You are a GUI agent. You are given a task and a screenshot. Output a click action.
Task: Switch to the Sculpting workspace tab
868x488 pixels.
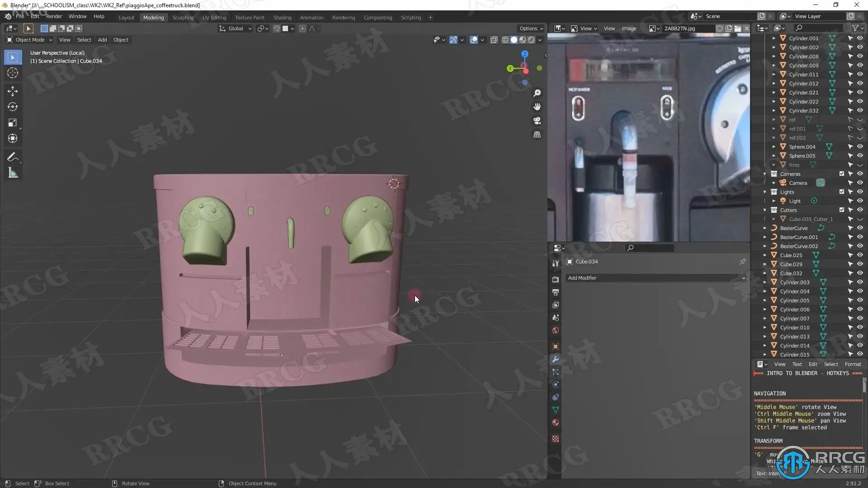click(x=183, y=18)
